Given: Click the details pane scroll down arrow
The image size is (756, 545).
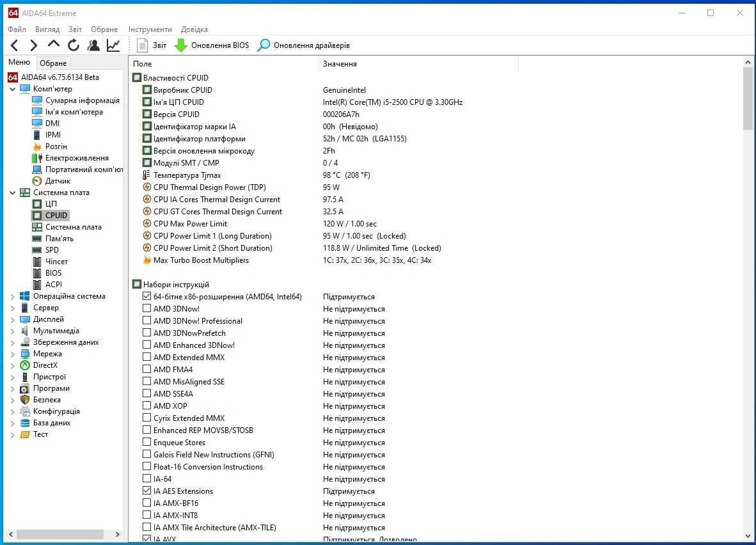Looking at the screenshot, I should point(748,536).
